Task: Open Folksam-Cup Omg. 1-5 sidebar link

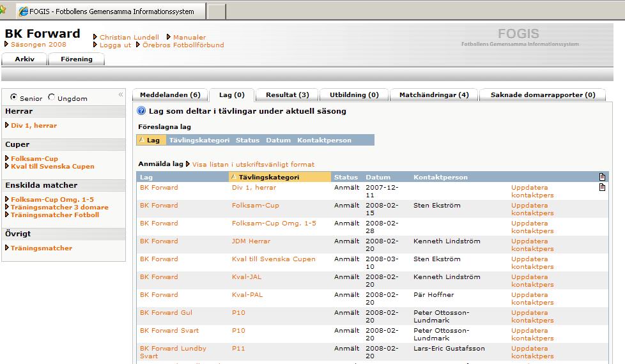Action: tap(52, 199)
